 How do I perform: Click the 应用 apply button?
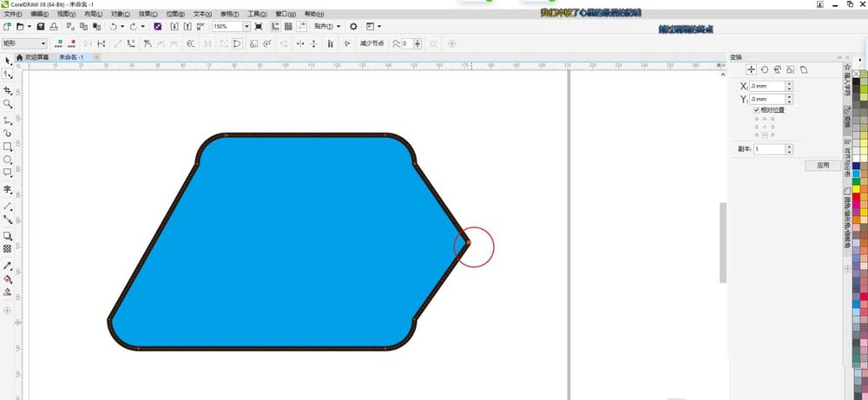coord(823,165)
